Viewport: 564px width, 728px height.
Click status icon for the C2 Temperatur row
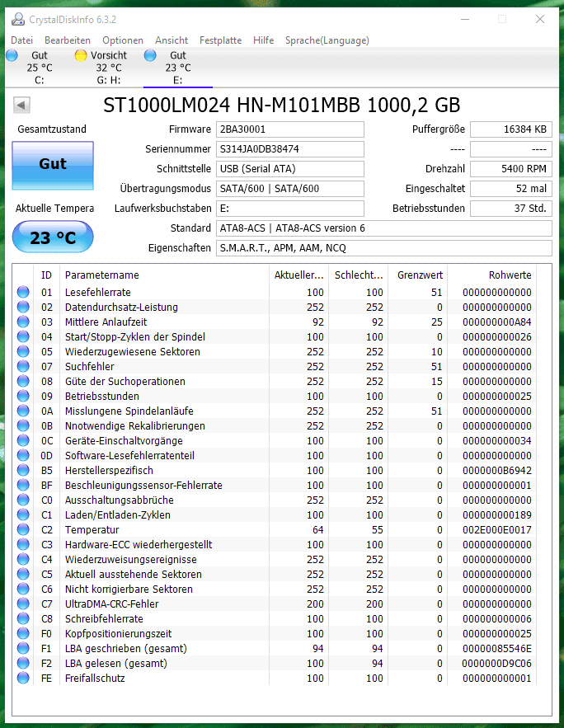click(23, 530)
